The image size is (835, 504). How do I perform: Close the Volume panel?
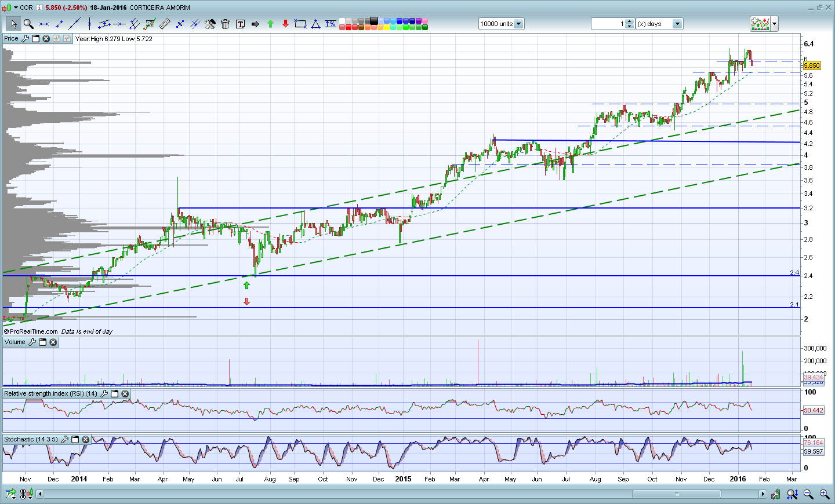(53, 342)
